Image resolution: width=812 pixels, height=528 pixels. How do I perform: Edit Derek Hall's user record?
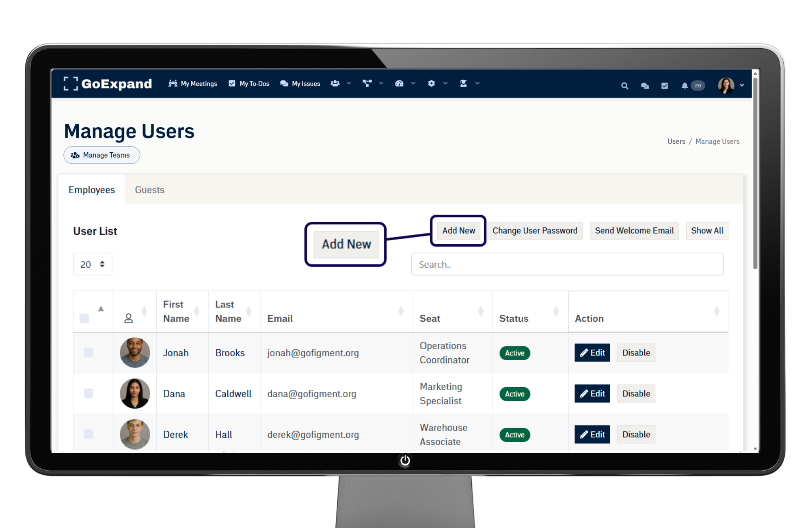[592, 435]
